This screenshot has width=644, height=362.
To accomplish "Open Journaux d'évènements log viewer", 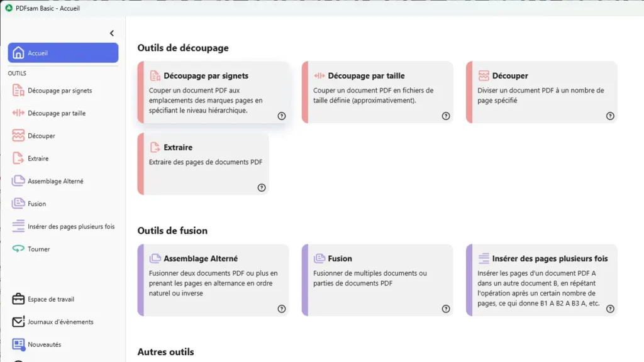I will click(x=63, y=322).
